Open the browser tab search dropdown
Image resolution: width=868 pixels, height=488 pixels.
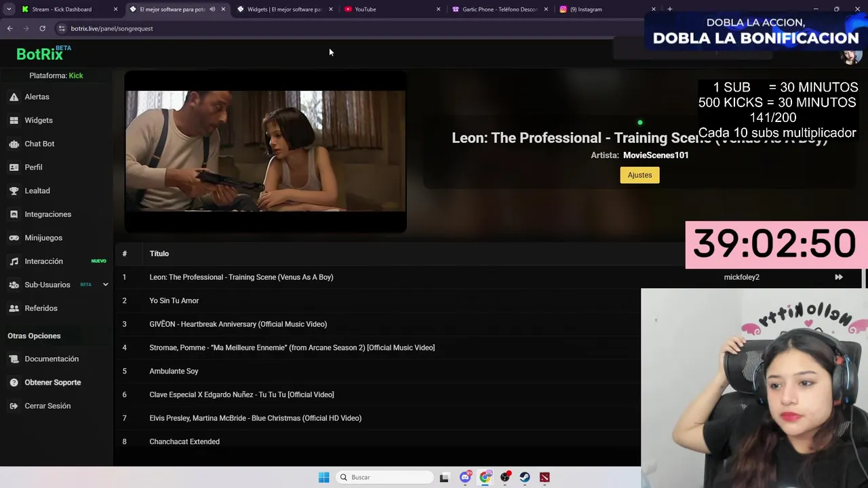[x=7, y=9]
